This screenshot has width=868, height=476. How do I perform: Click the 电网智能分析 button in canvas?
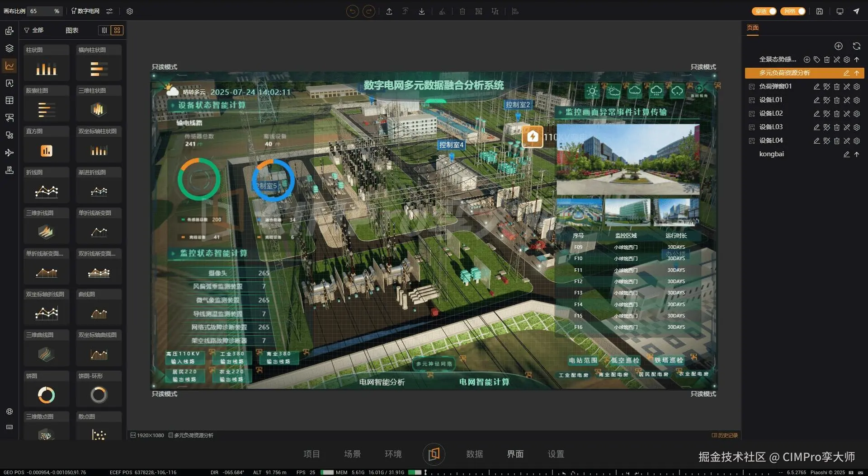382,382
